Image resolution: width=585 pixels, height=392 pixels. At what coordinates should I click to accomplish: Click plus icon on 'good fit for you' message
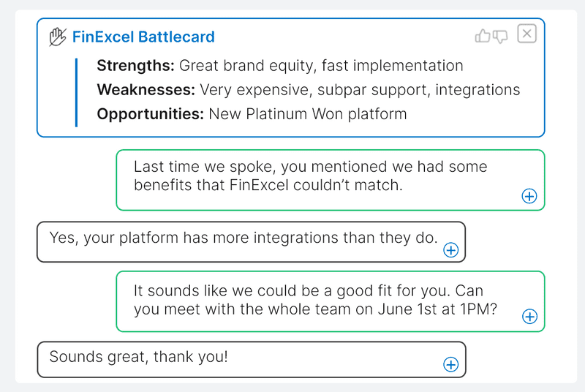pos(529,316)
